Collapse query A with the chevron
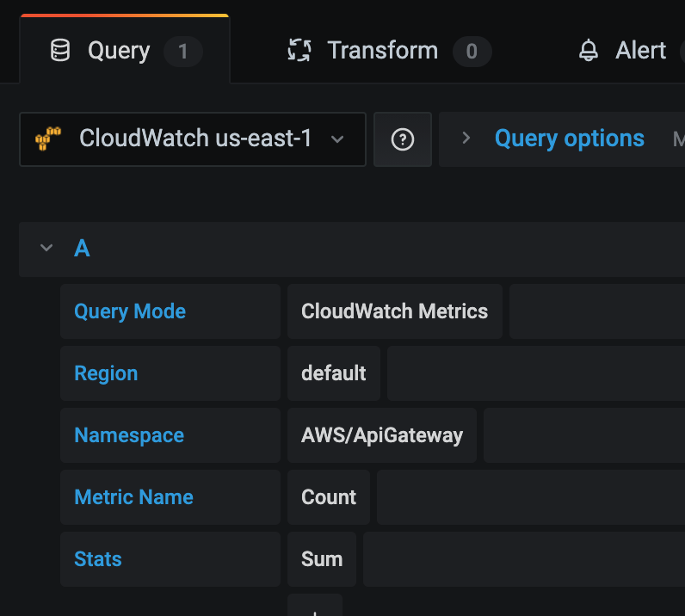 pyautogui.click(x=46, y=248)
